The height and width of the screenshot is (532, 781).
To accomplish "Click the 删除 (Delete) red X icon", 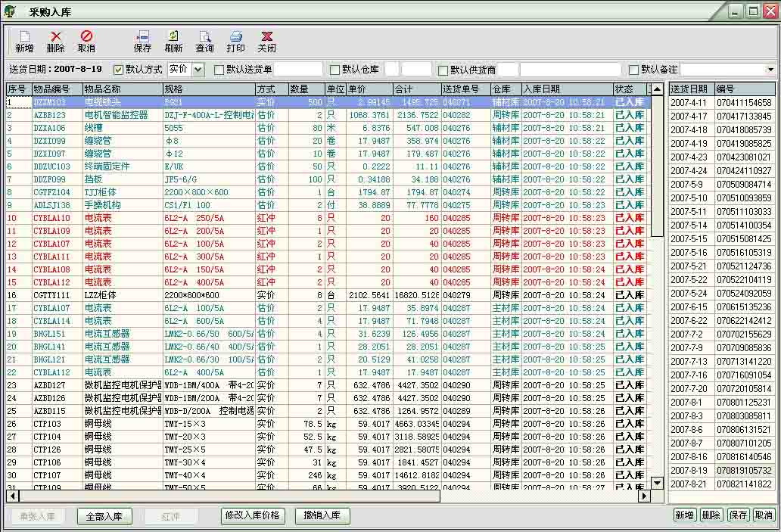I will tap(55, 36).
